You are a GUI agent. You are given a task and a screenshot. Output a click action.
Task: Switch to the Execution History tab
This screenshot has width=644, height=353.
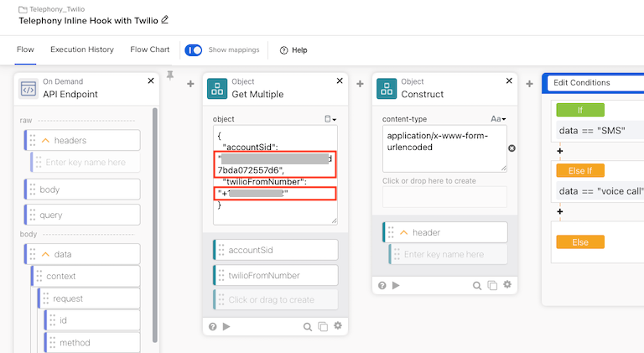(82, 49)
